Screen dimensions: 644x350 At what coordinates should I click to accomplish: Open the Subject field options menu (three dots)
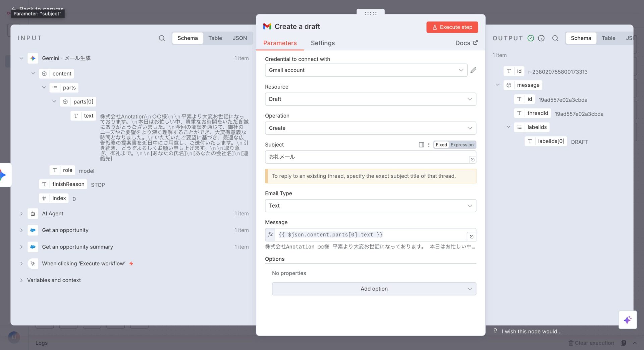click(429, 145)
